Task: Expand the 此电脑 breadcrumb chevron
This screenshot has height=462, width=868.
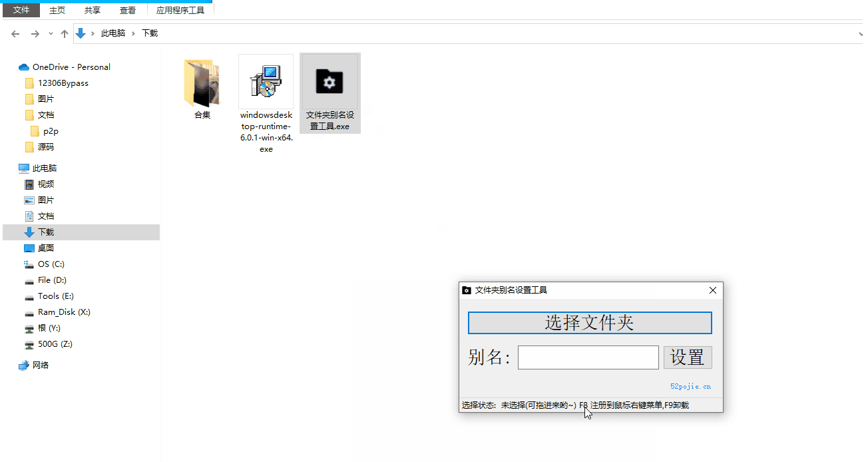Action: point(134,33)
